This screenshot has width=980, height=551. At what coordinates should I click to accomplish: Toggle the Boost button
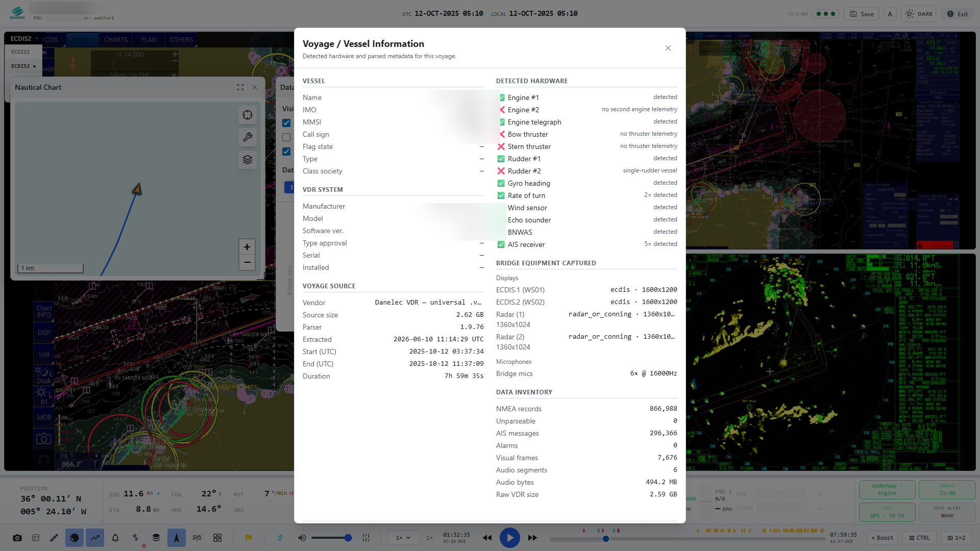pos(883,538)
